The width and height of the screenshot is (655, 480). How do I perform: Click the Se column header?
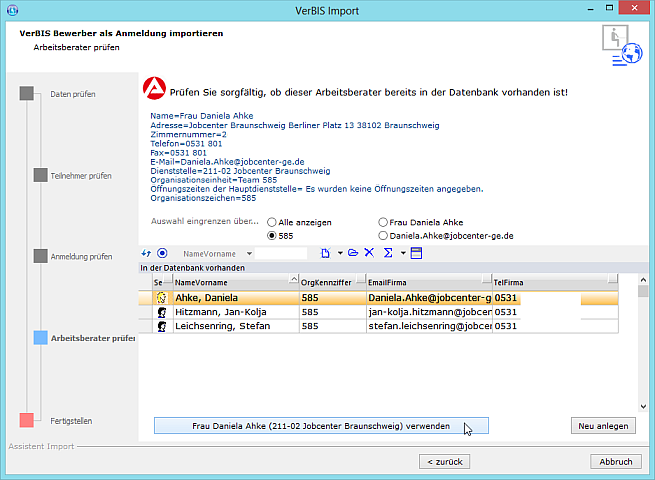(x=162, y=283)
